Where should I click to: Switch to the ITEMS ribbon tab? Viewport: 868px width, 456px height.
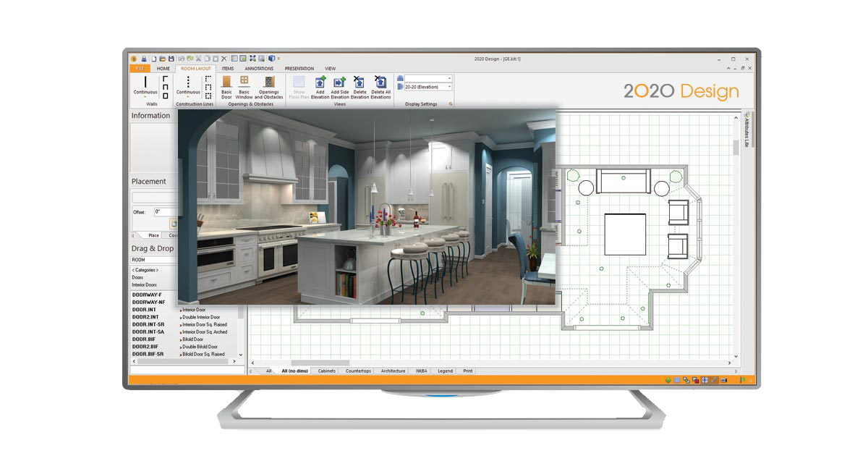point(228,69)
